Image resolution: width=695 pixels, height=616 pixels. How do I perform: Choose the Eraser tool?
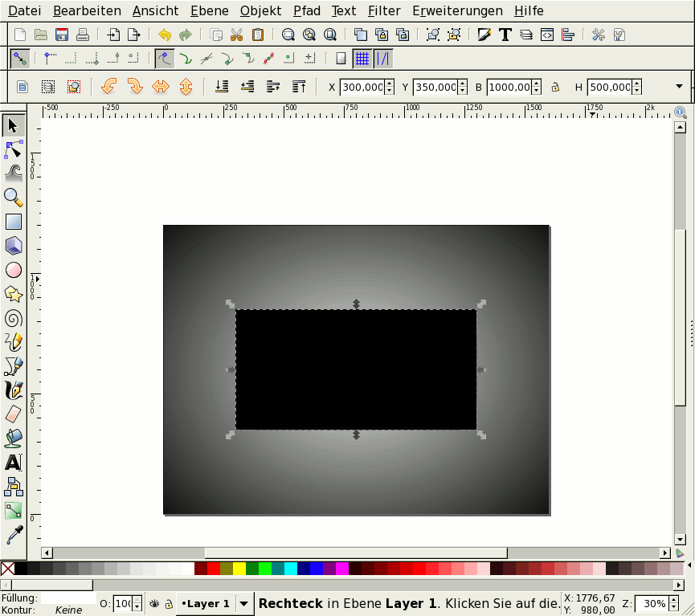14,414
